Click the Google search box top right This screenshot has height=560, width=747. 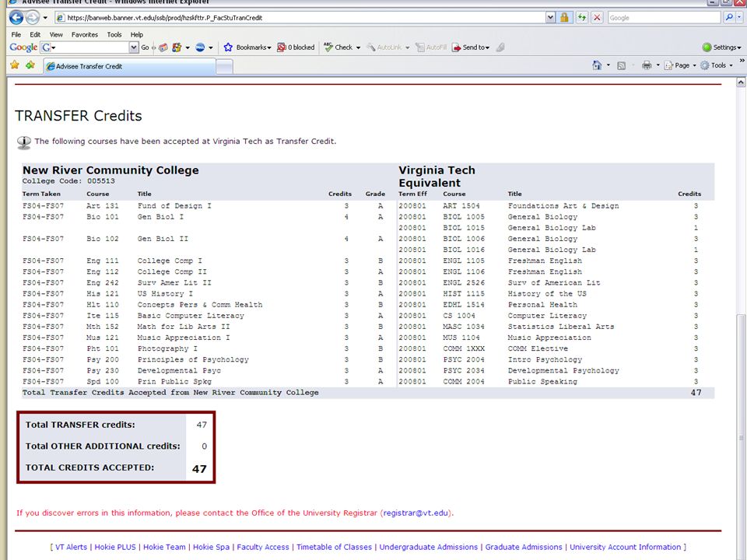click(x=664, y=18)
